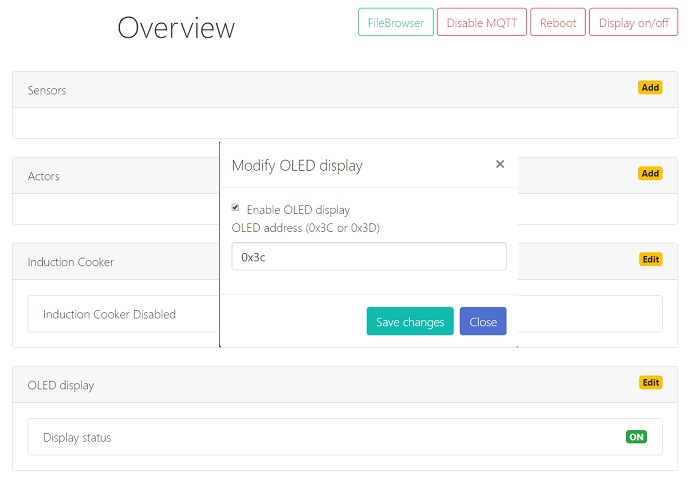
Task: Click Edit badge in OLED display panel
Action: 650,383
